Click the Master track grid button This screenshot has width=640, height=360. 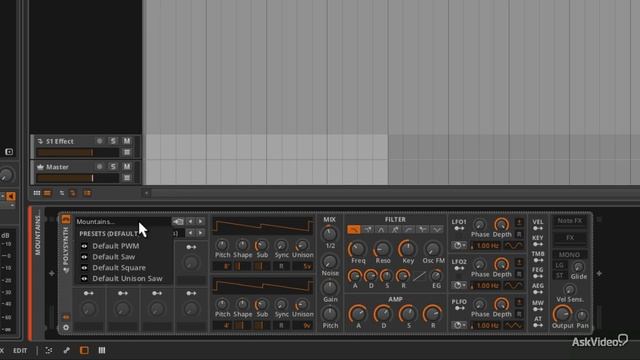[127, 178]
